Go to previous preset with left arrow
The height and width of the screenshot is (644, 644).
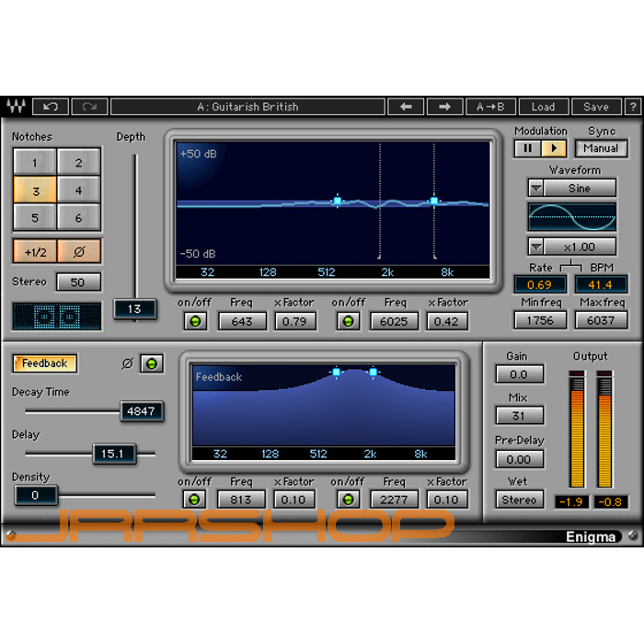[405, 107]
